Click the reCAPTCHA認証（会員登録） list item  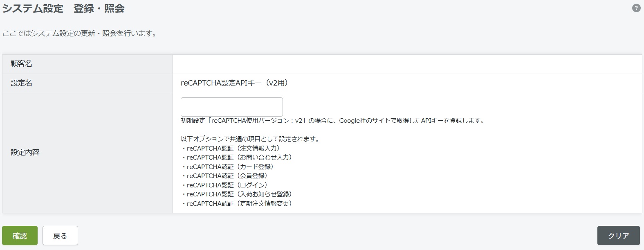click(225, 176)
